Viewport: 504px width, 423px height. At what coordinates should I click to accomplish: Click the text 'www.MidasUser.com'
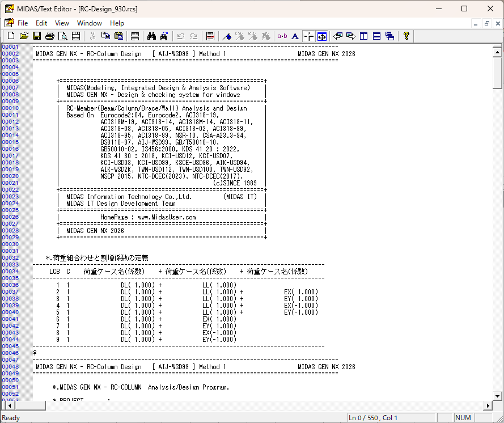pos(167,217)
